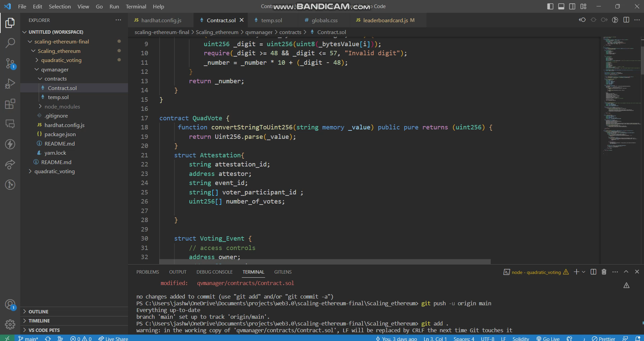Open the GitLens activity bar icon
Image resolution: width=644 pixels, height=341 pixels.
(x=10, y=184)
